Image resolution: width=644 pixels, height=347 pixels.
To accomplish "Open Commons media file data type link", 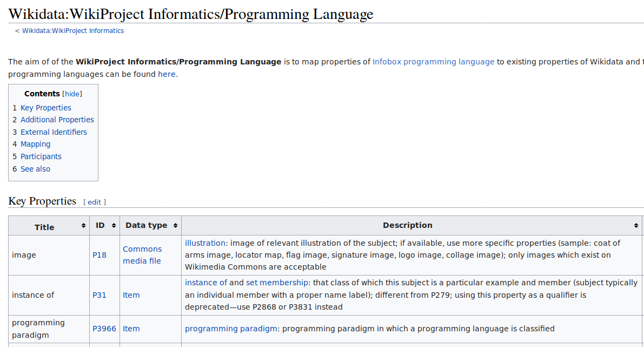I will 142,255.
